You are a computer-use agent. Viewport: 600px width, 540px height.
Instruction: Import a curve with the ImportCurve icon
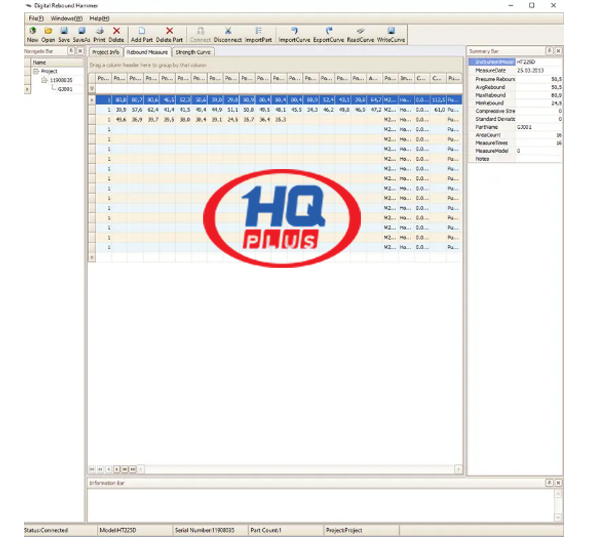click(x=294, y=35)
